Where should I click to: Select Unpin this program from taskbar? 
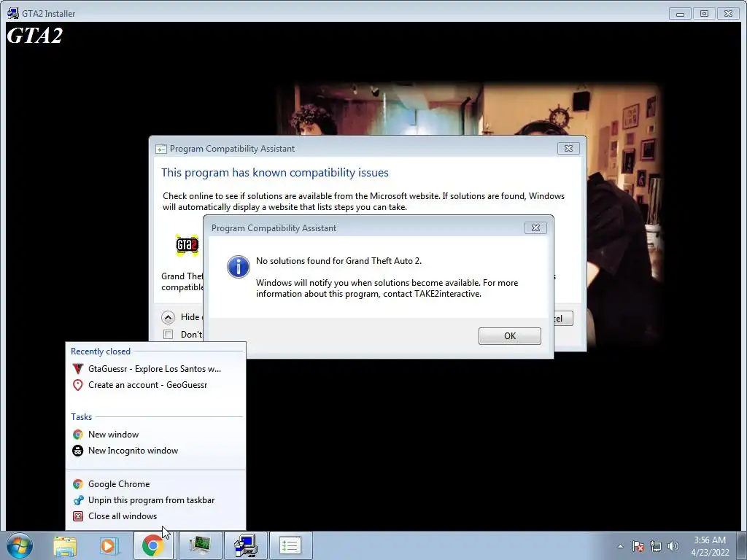coord(151,500)
